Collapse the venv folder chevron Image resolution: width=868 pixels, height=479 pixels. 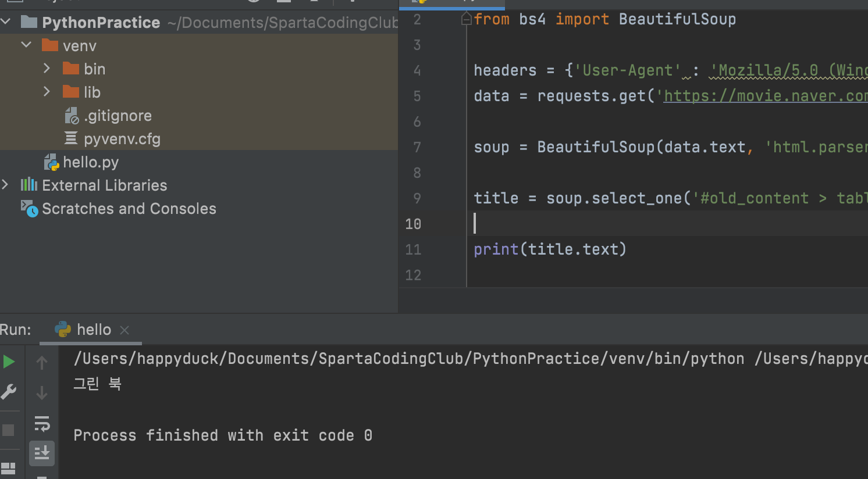26,45
